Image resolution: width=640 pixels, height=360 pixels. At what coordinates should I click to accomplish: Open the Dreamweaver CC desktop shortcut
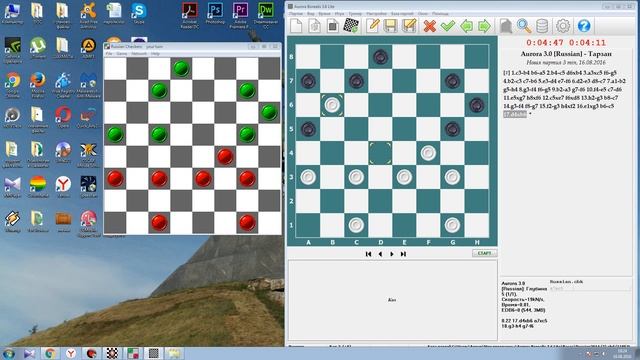[x=266, y=15]
